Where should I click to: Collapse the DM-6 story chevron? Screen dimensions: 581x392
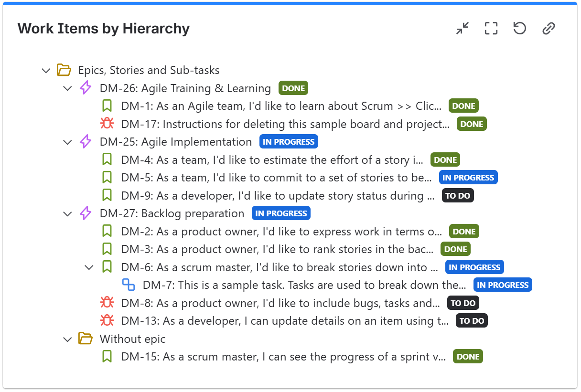[89, 267]
